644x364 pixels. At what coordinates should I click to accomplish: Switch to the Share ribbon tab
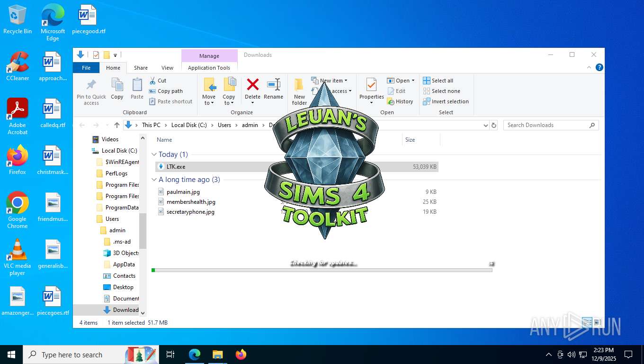pyautogui.click(x=141, y=68)
